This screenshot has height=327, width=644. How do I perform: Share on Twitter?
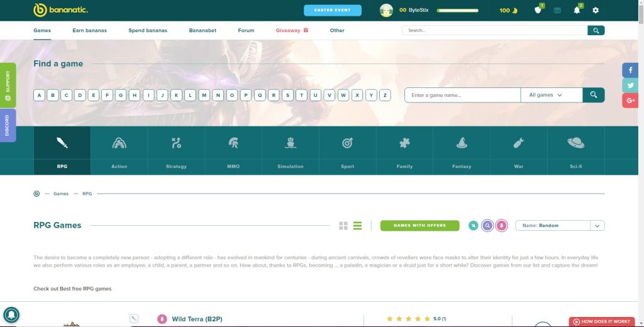tap(630, 86)
